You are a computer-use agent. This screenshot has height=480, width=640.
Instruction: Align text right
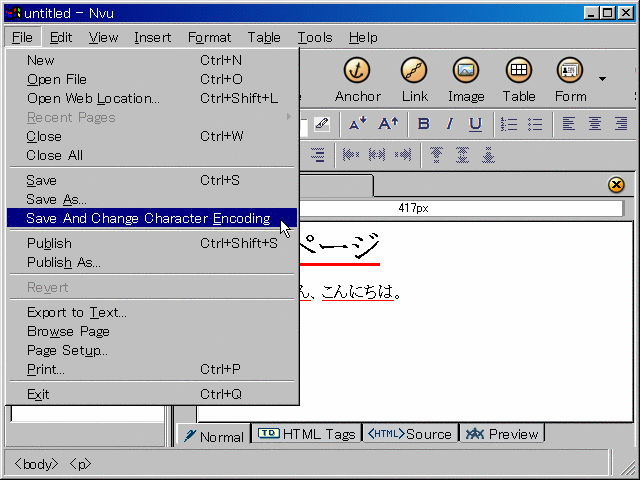pyautogui.click(x=621, y=123)
